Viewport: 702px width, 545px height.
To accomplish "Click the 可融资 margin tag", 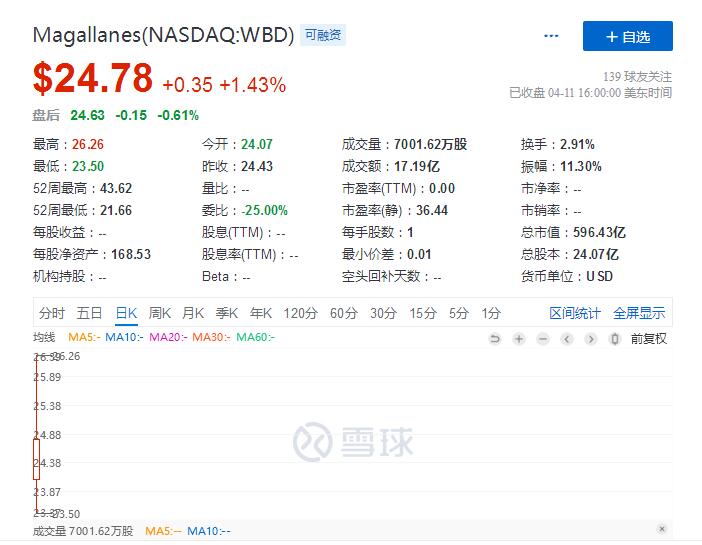I will 323,35.
